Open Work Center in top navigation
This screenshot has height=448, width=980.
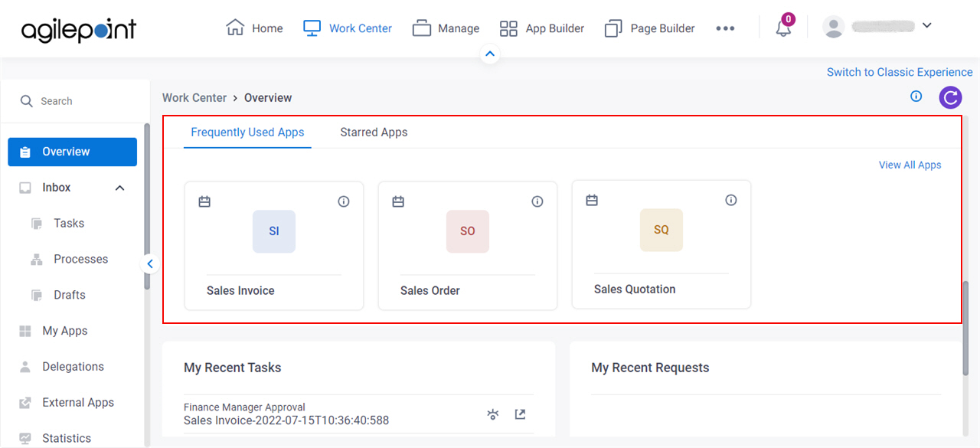[348, 28]
